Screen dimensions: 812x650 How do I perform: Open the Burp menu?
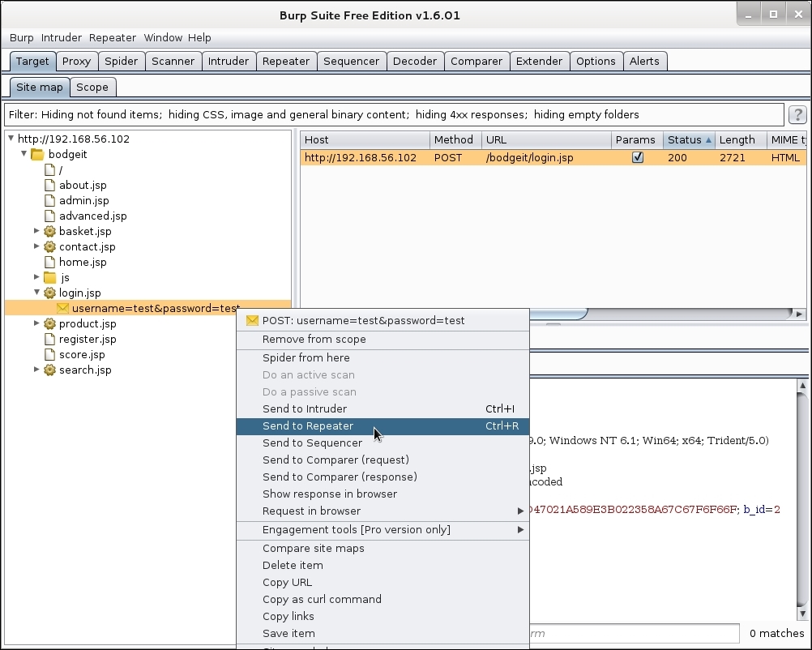[x=22, y=38]
